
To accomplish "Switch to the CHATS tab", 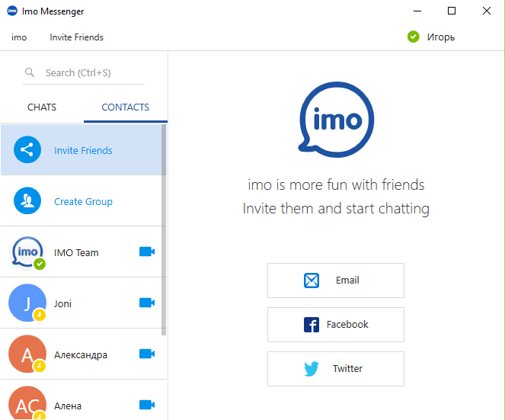I will 42,107.
